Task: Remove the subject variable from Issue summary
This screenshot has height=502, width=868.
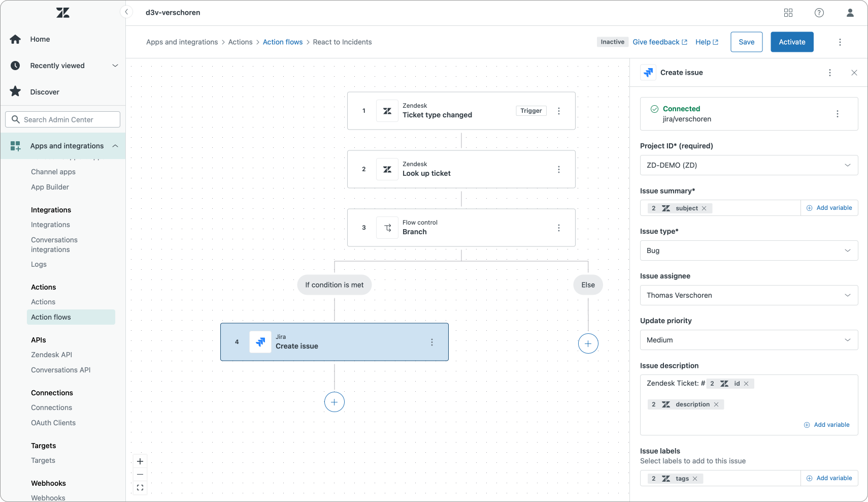Action: tap(704, 208)
